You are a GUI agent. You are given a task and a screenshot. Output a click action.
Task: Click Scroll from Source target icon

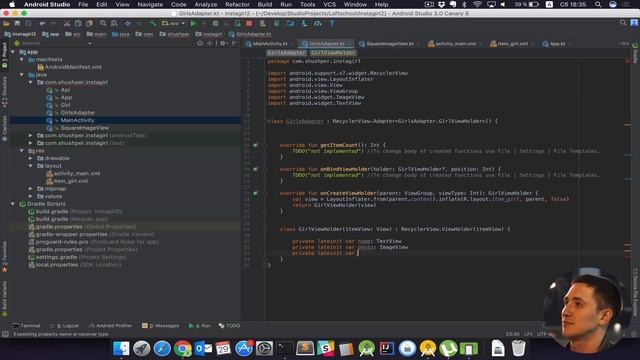[x=200, y=43]
